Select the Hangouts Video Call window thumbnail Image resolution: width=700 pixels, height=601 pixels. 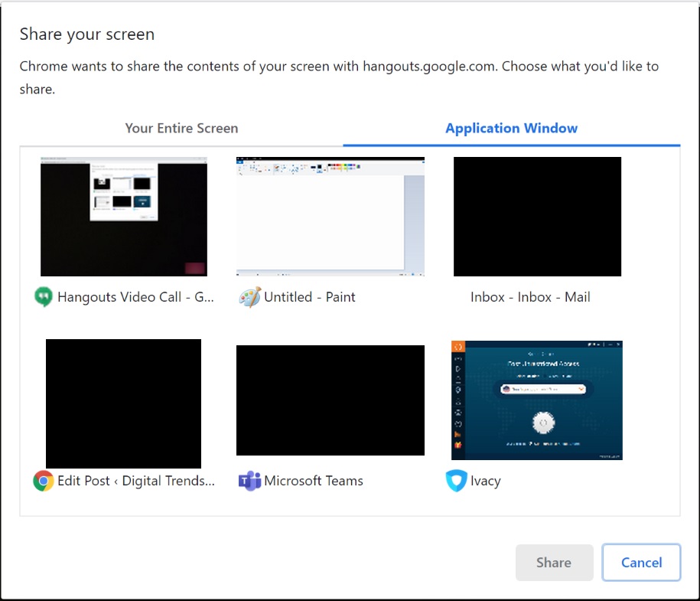tap(123, 216)
